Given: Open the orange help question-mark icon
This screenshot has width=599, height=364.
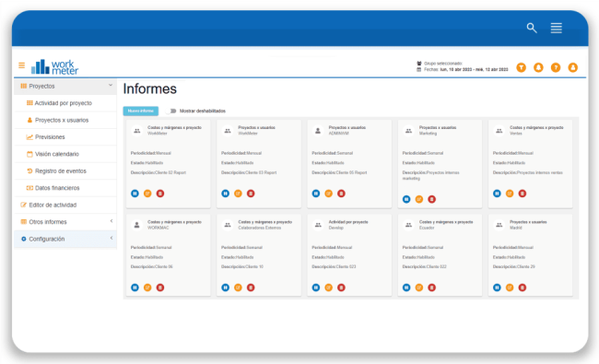Looking at the screenshot, I should (x=556, y=67).
